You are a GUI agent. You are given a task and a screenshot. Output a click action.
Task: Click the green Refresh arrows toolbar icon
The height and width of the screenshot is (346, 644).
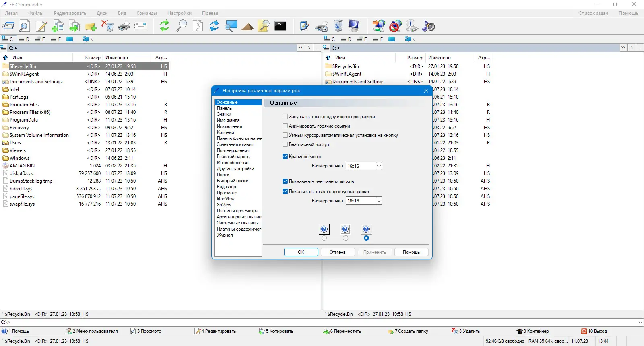(x=165, y=26)
